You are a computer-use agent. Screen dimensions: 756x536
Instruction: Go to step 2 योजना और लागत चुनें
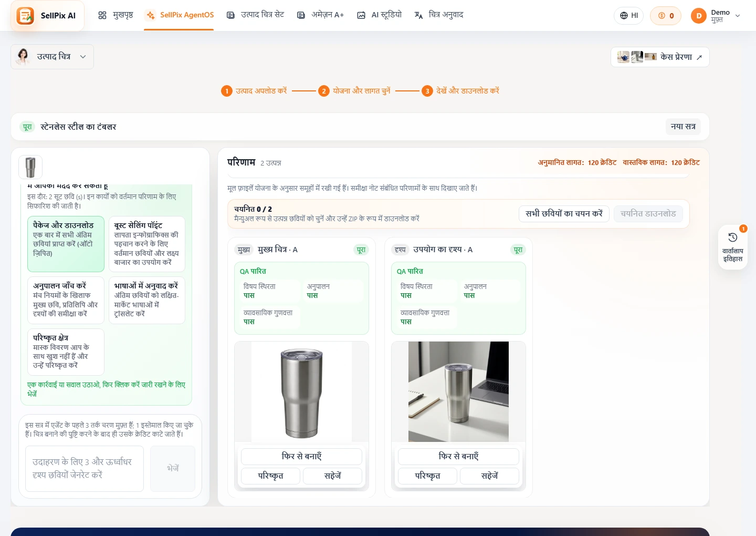coord(354,91)
